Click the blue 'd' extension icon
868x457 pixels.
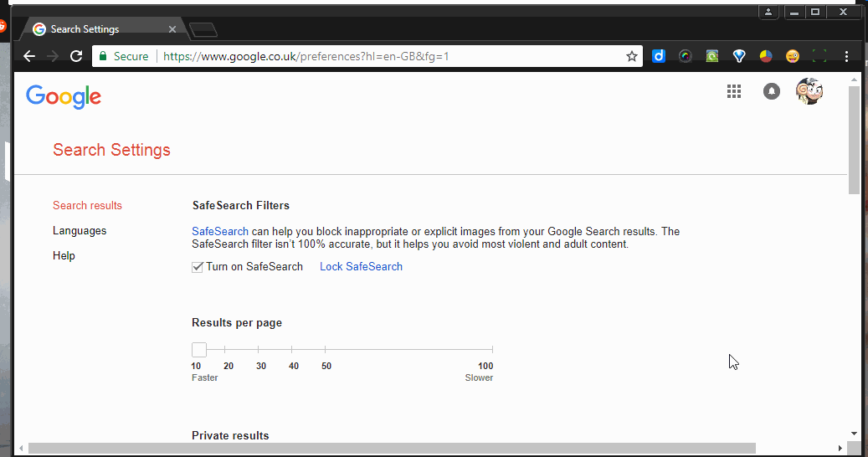[659, 56]
